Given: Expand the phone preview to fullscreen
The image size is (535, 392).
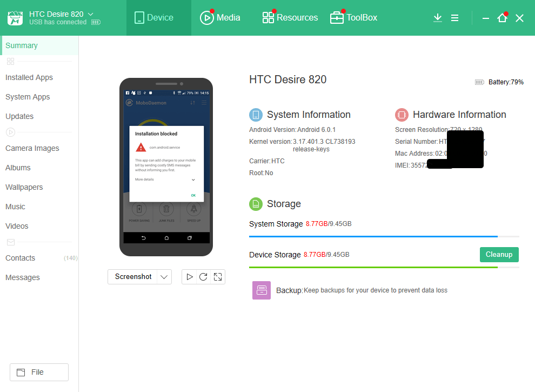Looking at the screenshot, I should (218, 277).
